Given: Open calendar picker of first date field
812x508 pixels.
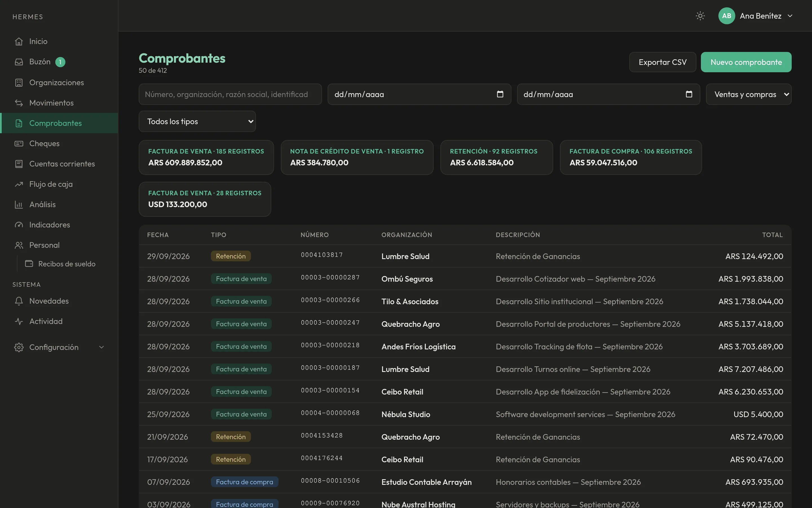Looking at the screenshot, I should (500, 94).
